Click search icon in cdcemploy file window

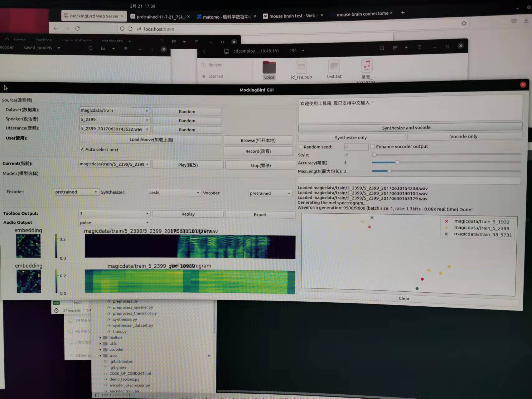pyautogui.click(x=382, y=48)
